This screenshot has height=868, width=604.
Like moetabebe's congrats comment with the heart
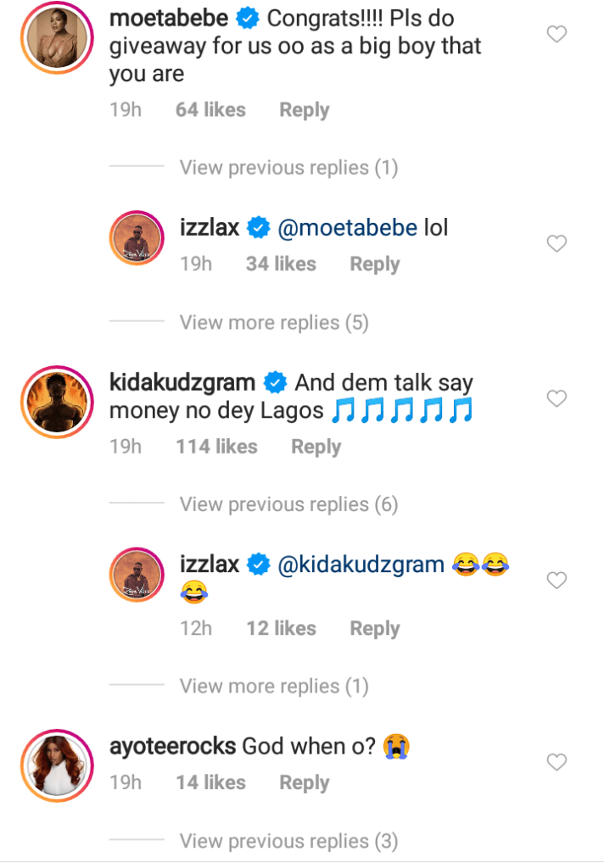556,35
